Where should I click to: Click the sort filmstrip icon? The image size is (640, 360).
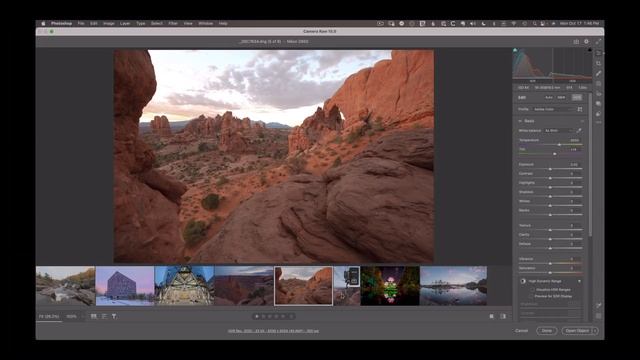coord(104,316)
